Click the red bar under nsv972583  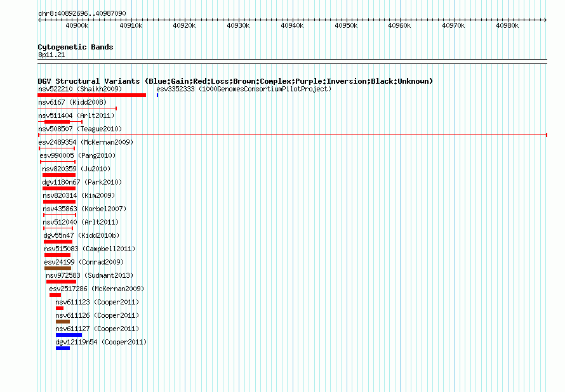coord(61,282)
